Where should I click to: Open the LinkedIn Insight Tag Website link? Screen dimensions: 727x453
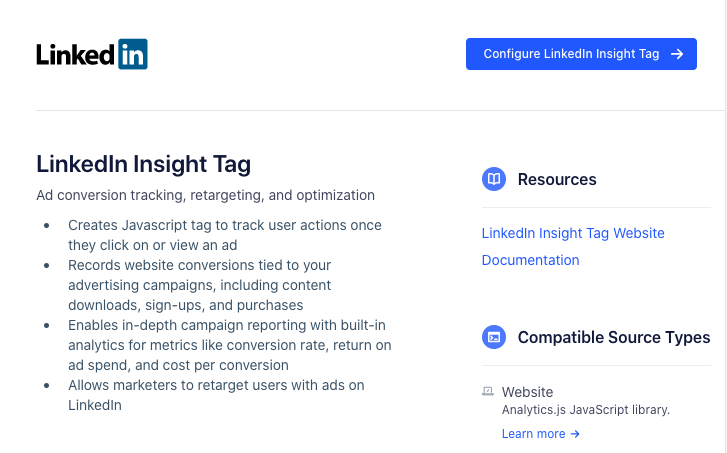pos(573,233)
